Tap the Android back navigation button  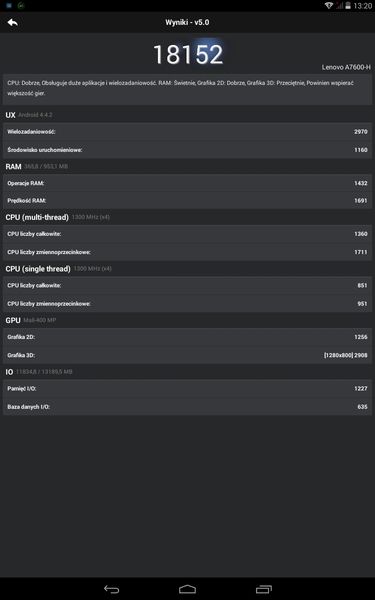click(x=111, y=589)
